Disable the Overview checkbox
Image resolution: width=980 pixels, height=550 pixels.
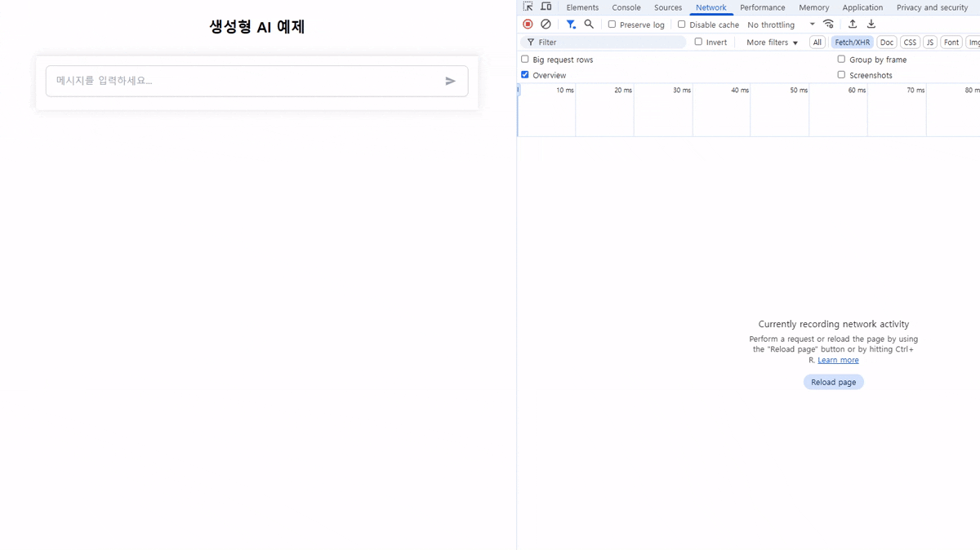tap(524, 74)
